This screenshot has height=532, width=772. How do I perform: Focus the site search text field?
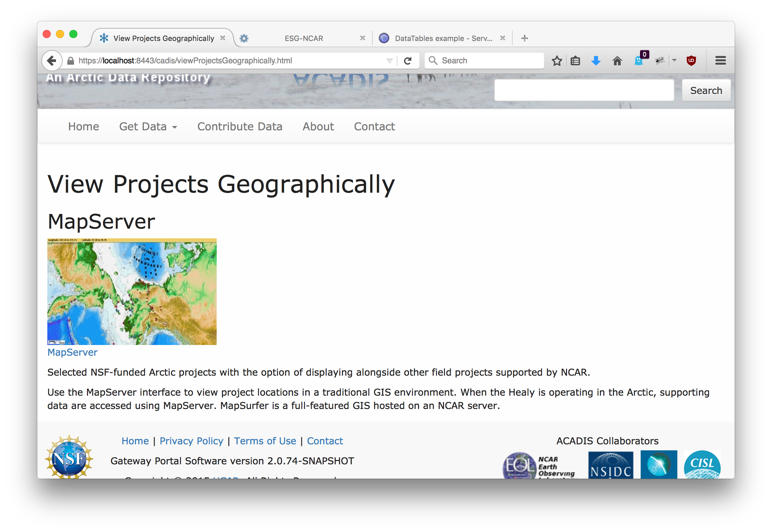584,90
